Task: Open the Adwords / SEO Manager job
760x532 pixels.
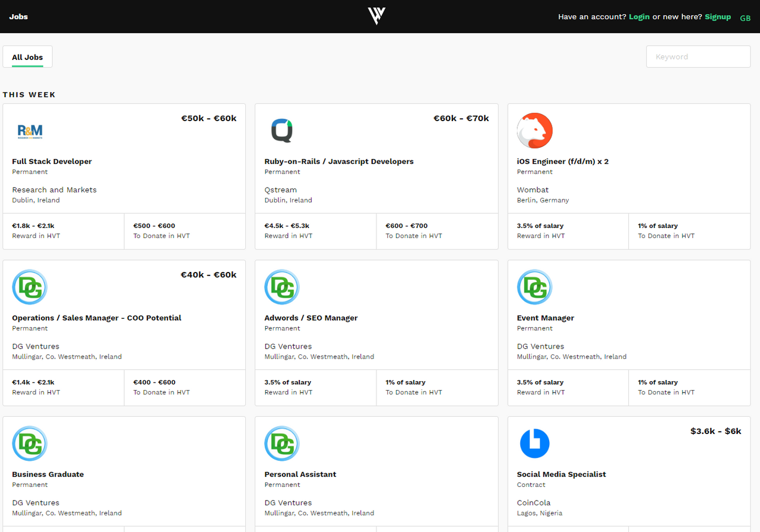Action: (x=311, y=318)
